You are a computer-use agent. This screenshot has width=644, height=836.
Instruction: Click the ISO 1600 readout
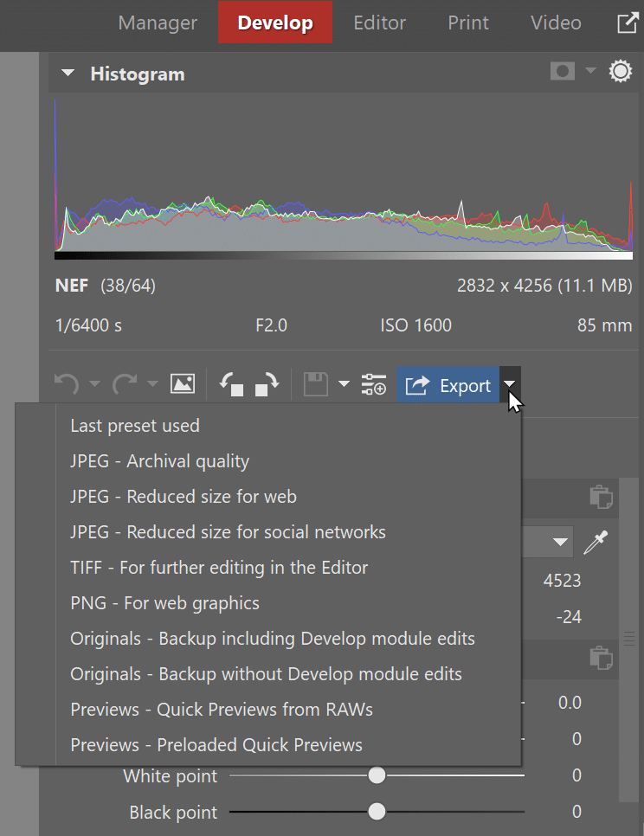(x=415, y=325)
